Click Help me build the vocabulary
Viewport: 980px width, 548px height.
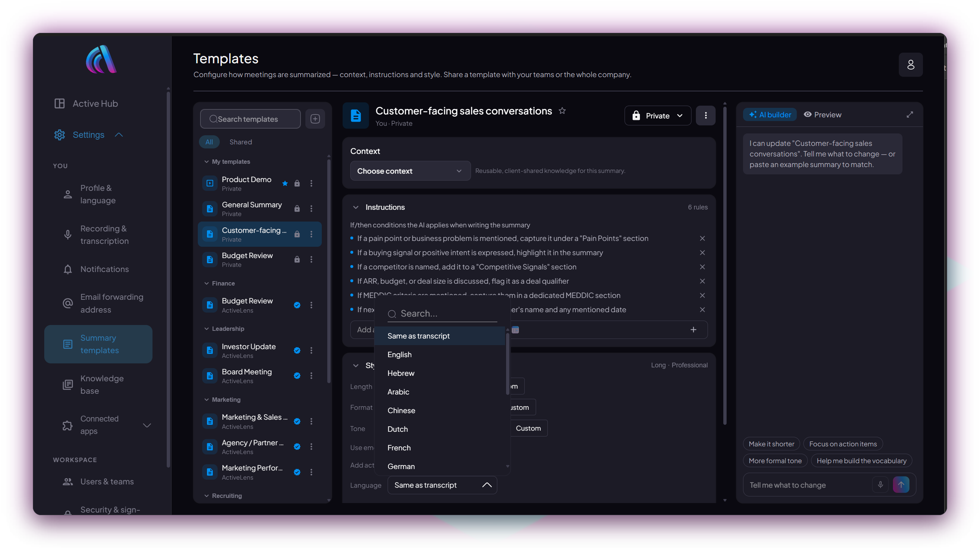coord(861,461)
